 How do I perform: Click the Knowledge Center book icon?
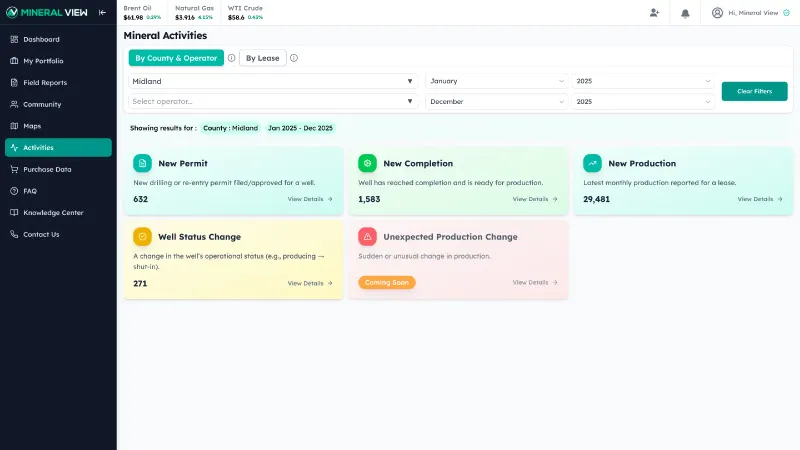pos(14,213)
